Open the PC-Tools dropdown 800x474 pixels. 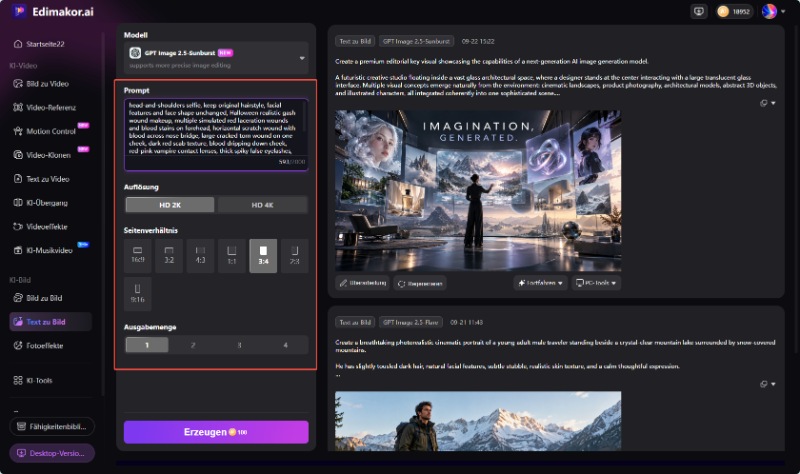pos(596,283)
